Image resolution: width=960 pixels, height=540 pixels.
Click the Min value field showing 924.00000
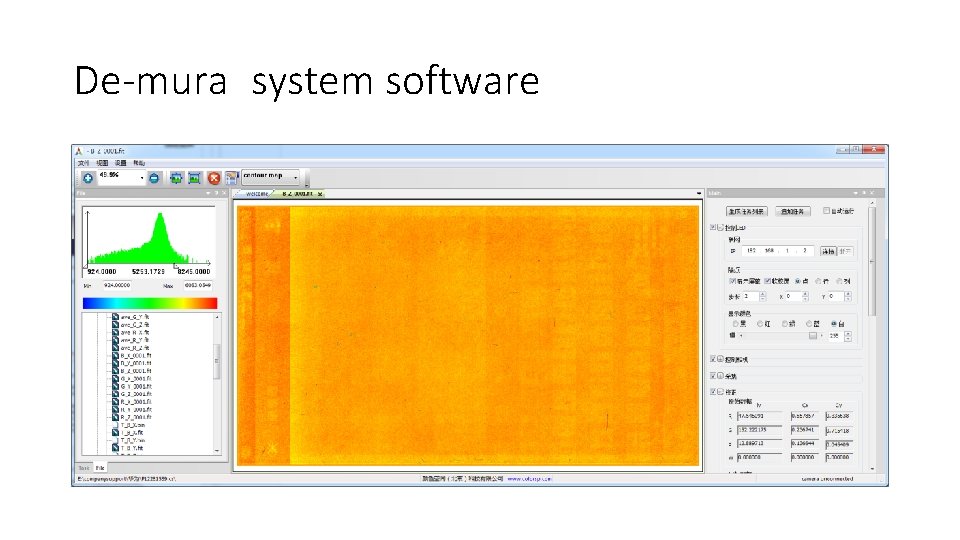click(117, 285)
